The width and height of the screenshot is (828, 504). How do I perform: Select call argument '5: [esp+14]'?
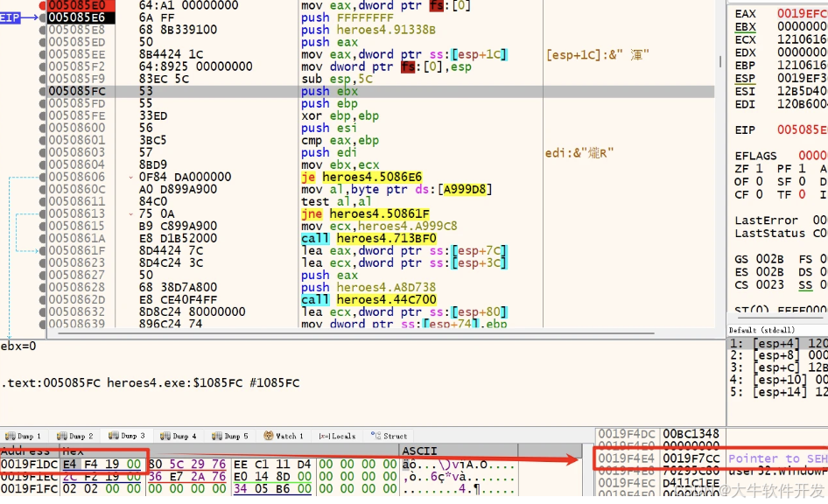coord(778,392)
